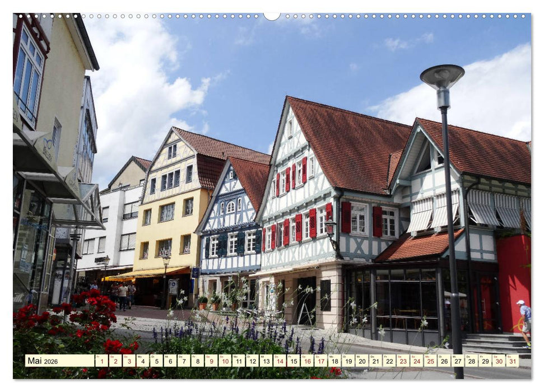The width and height of the screenshot is (544, 392).
Task: Toggle selection on weekend date 23
Action: tap(403, 362)
